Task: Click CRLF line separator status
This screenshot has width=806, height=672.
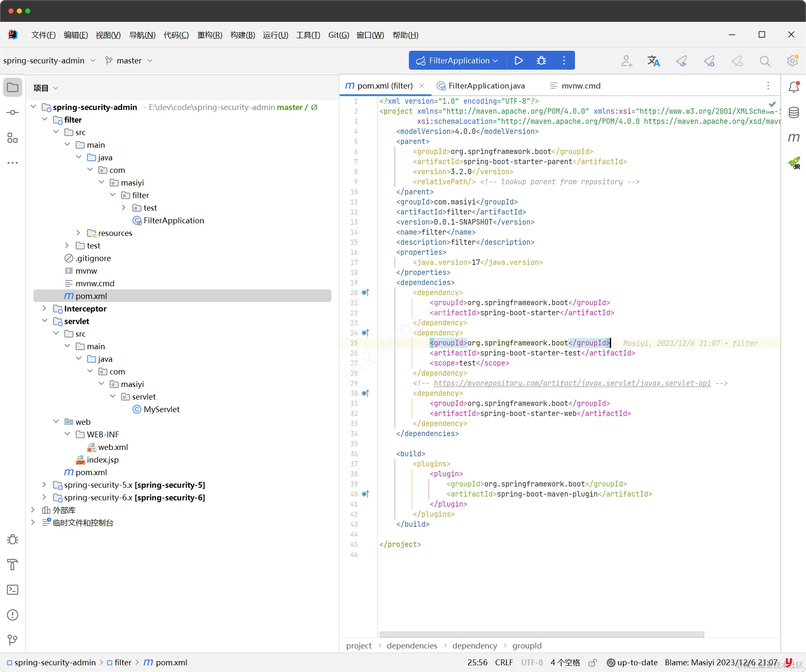Action: click(x=504, y=663)
